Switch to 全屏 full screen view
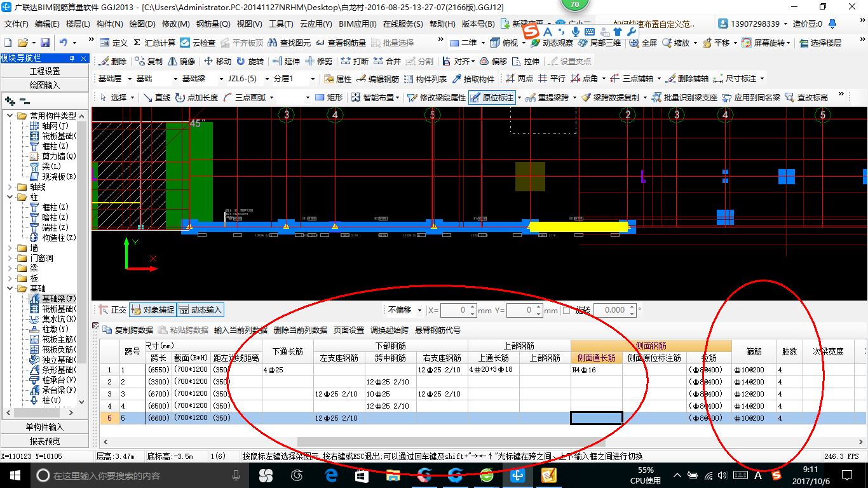This screenshot has width=868, height=488. 643,43
